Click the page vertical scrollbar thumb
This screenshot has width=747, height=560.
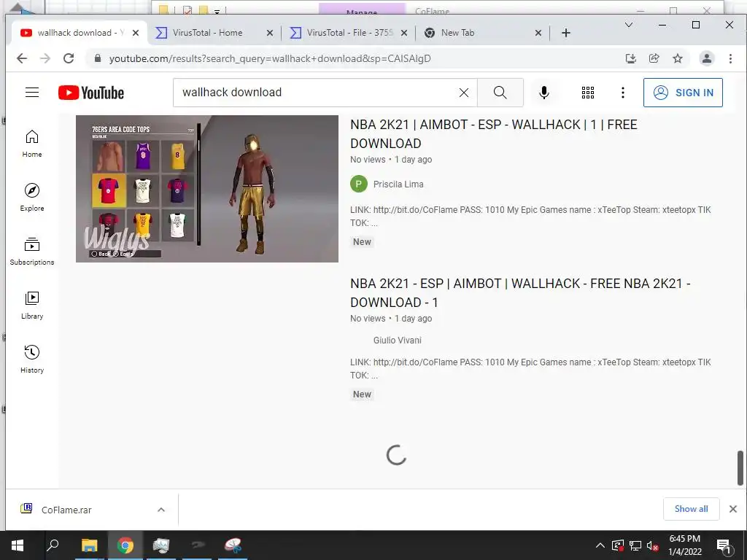740,467
